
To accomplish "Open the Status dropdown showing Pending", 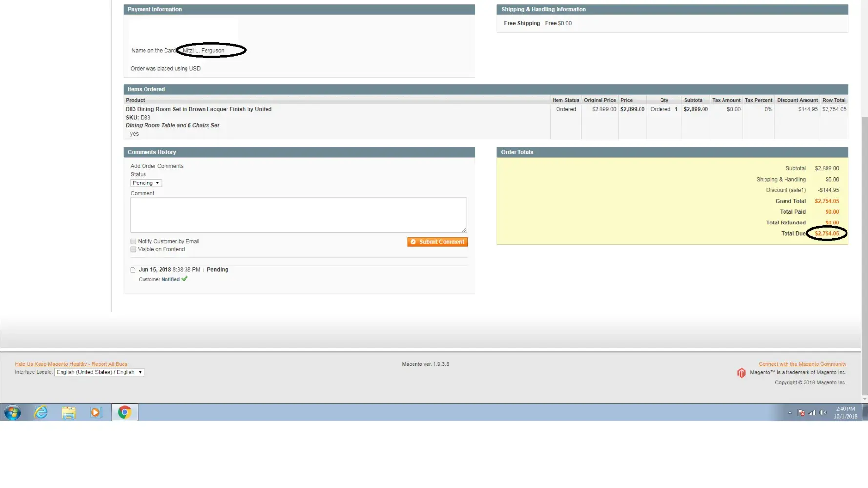I will pos(146,183).
